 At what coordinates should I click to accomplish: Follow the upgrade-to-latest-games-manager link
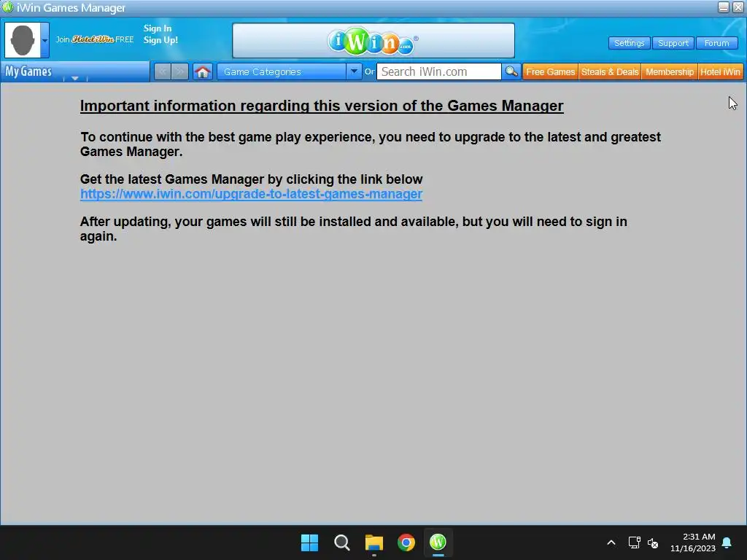coord(251,194)
